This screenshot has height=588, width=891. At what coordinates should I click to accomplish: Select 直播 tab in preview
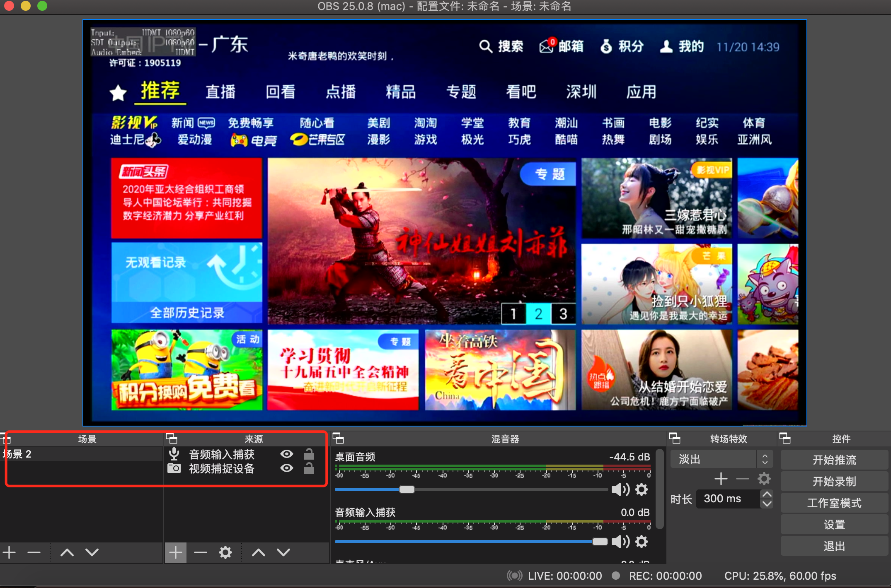click(220, 92)
